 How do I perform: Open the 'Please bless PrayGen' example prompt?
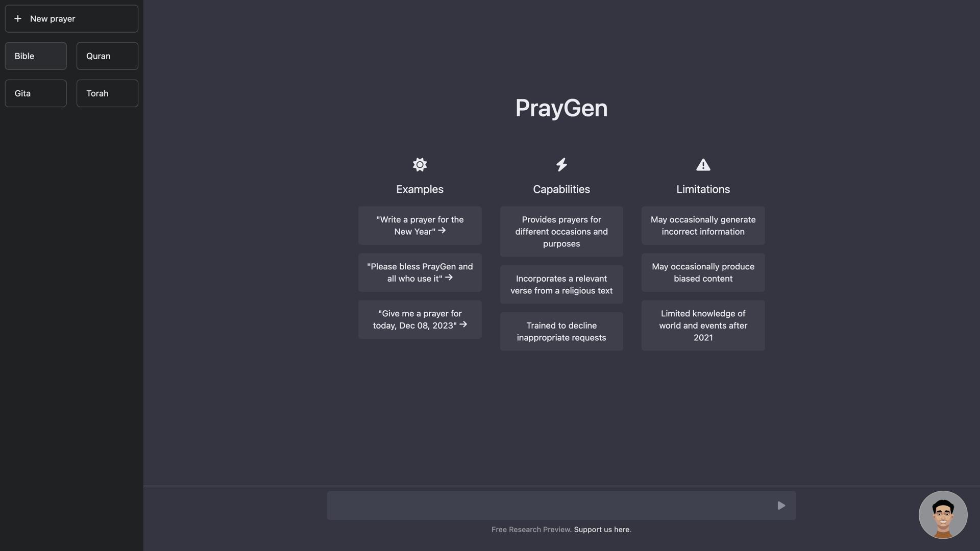tap(420, 272)
